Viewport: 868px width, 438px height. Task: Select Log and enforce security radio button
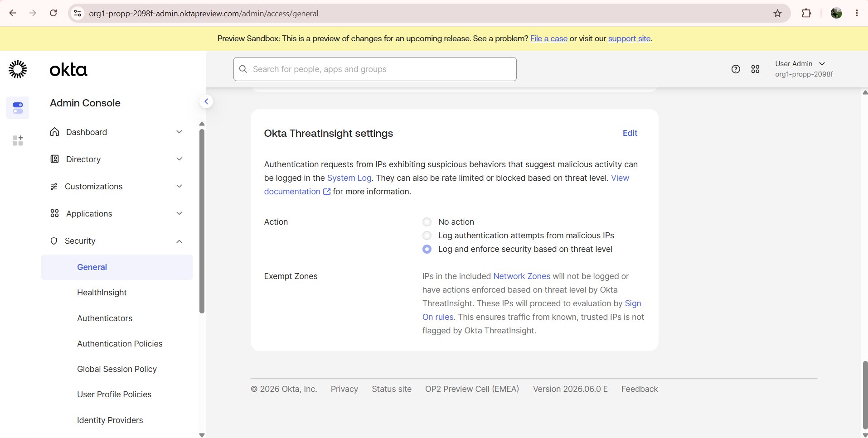(x=427, y=249)
